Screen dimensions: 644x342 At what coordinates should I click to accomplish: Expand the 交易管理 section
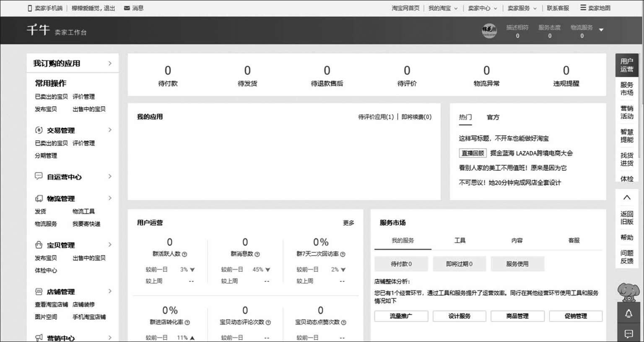(110, 130)
